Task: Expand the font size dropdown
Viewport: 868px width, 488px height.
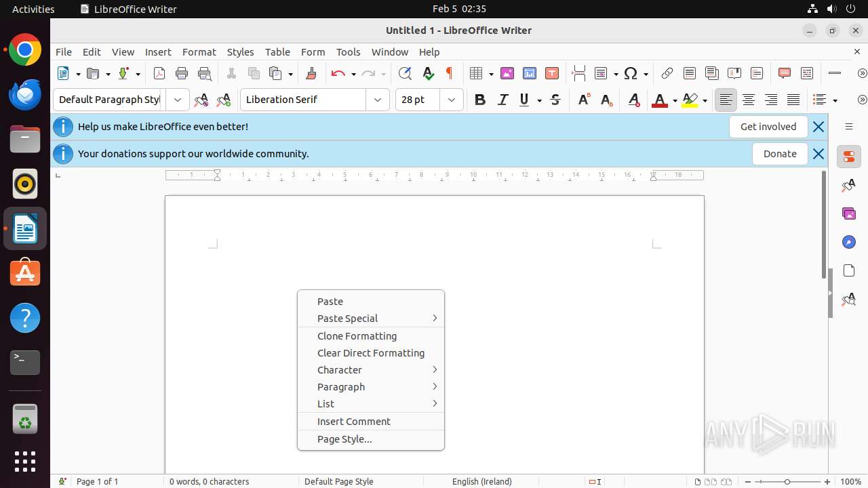Action: 452,100
